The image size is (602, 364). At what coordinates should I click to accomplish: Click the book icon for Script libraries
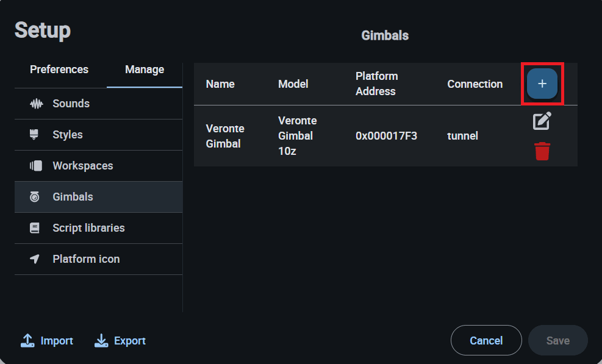point(35,228)
